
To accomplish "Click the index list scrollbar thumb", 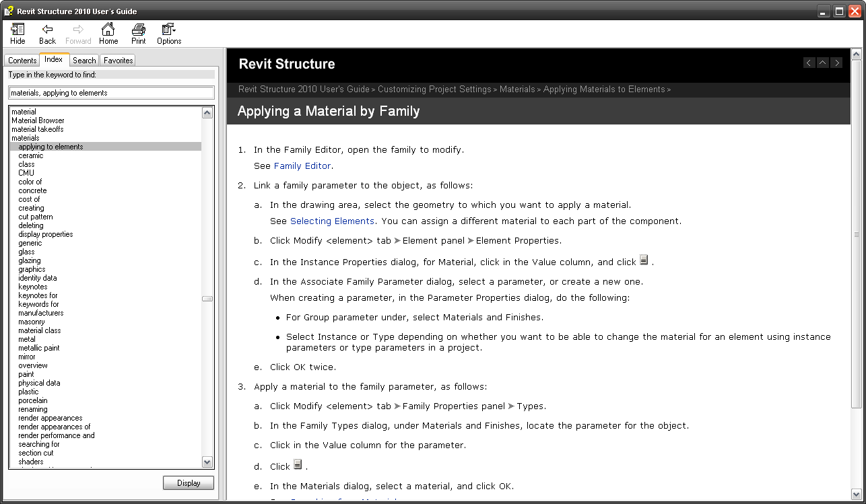I will (x=207, y=298).
